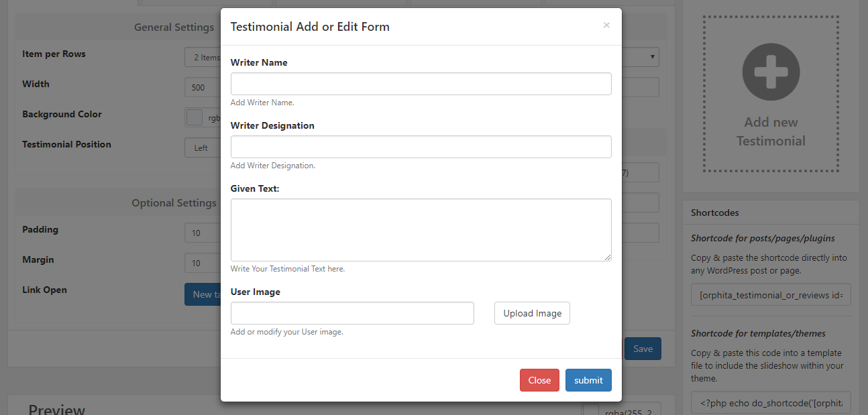
Task: Click 'Add or modify your User image.' hint
Action: [x=287, y=332]
